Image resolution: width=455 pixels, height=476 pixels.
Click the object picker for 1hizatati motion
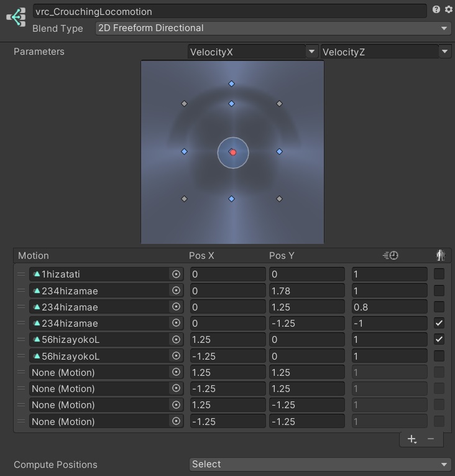176,274
